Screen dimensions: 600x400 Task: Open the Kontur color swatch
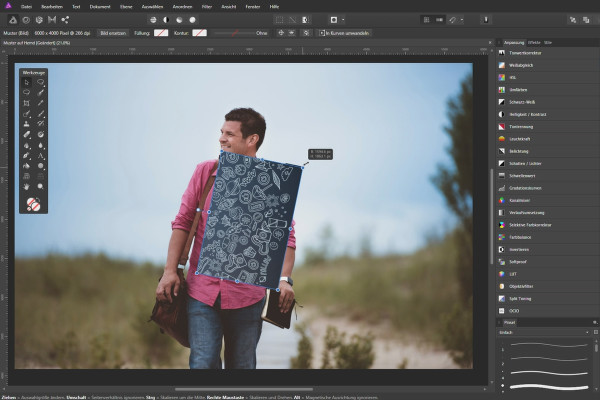pyautogui.click(x=200, y=33)
